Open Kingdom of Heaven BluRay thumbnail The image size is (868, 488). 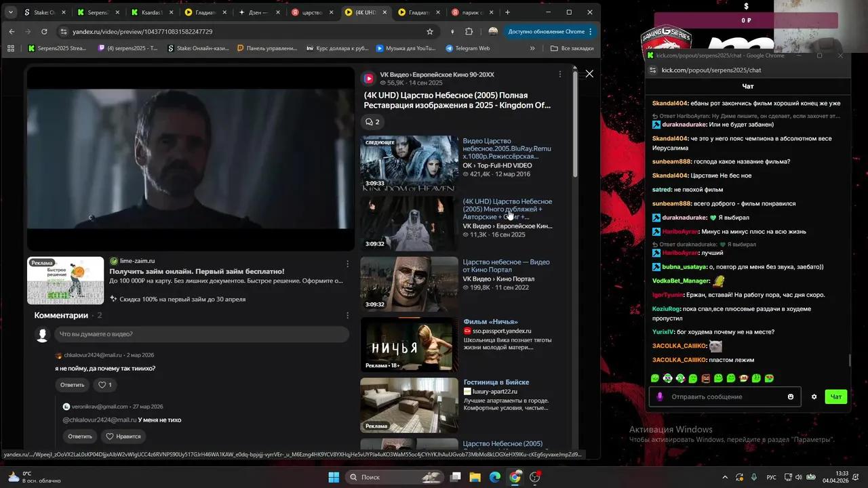[409, 163]
